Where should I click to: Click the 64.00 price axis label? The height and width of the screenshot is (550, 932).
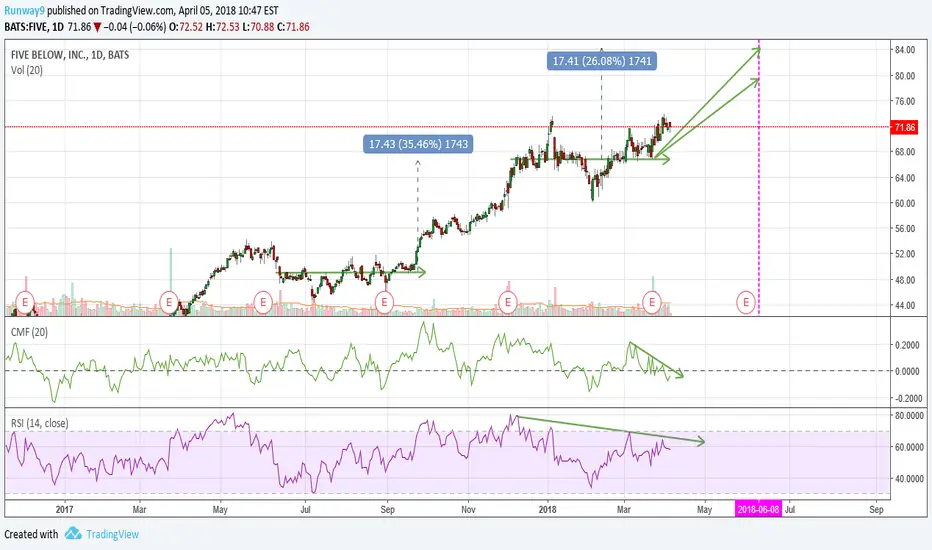tap(905, 178)
